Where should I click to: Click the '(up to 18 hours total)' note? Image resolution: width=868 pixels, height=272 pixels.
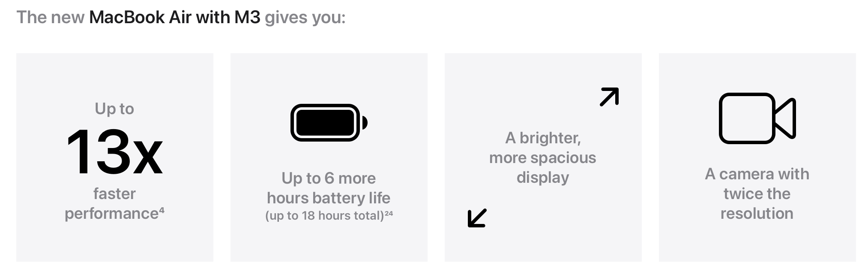coord(324,215)
